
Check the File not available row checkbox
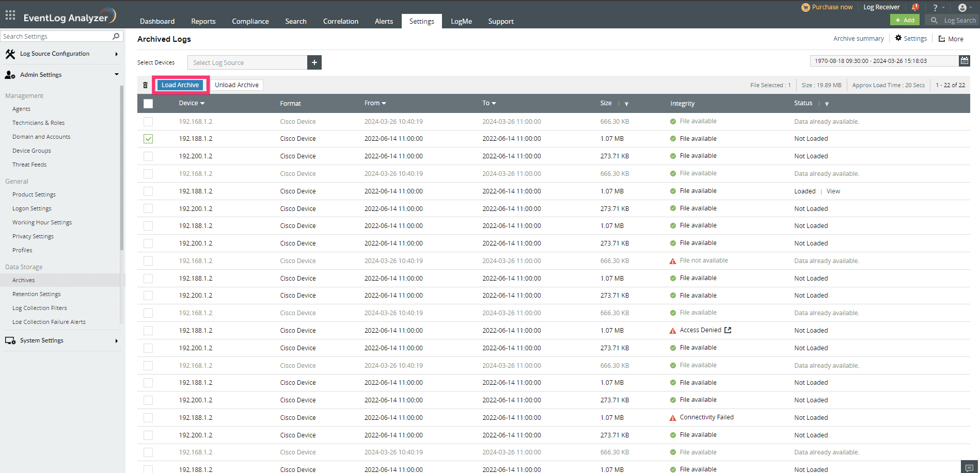pos(148,261)
